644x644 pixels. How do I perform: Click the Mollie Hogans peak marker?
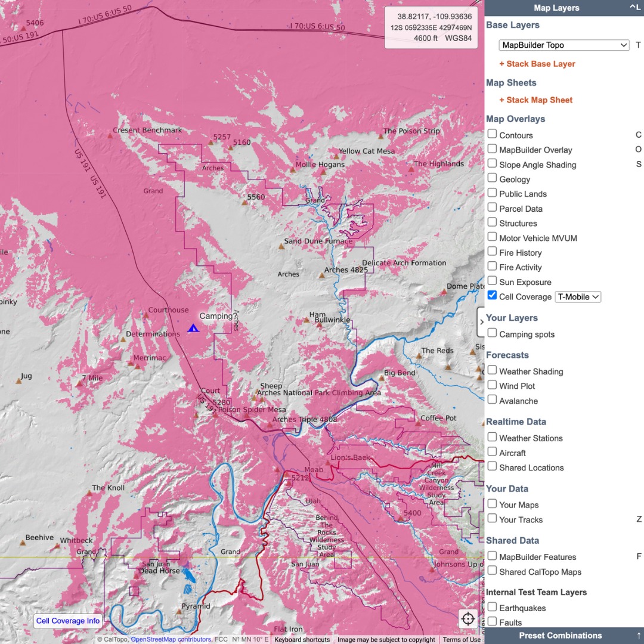[293, 169]
